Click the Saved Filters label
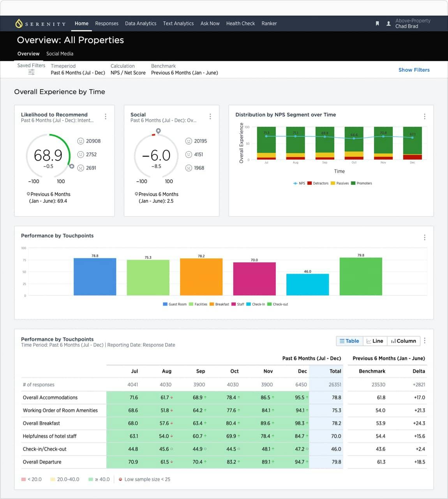The width and height of the screenshot is (448, 499). click(x=31, y=65)
